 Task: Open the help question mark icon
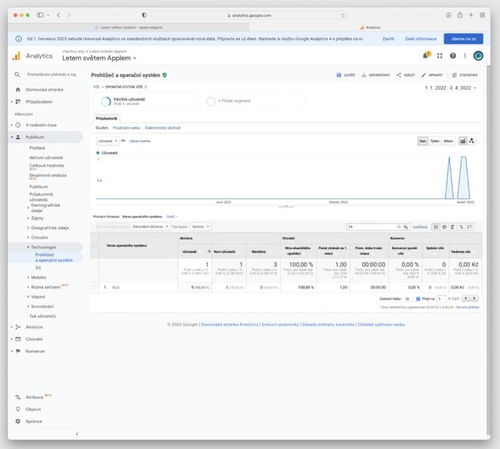(453, 56)
